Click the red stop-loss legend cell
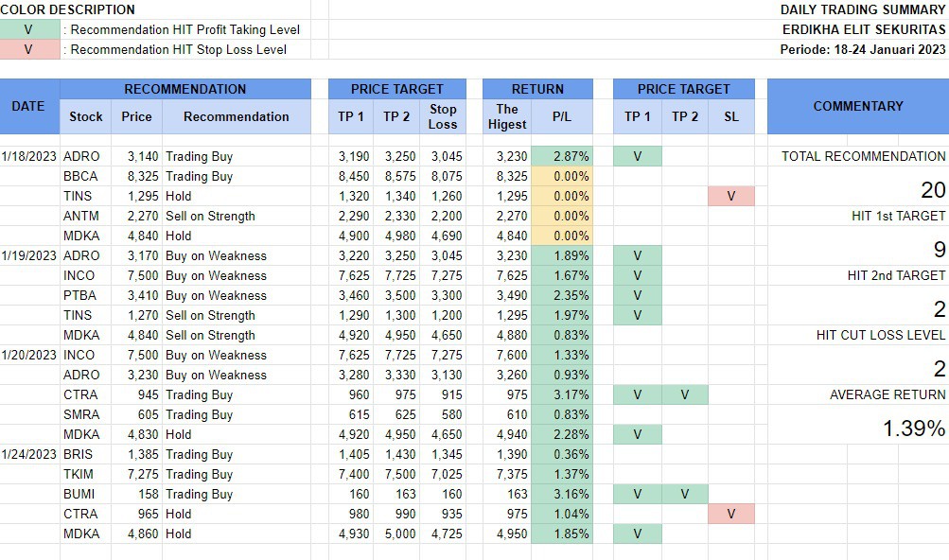Viewport: 949px width, 560px height. click(28, 49)
